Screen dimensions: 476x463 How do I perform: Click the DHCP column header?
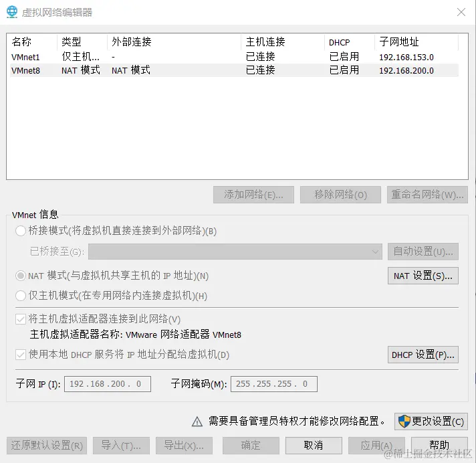click(350, 42)
